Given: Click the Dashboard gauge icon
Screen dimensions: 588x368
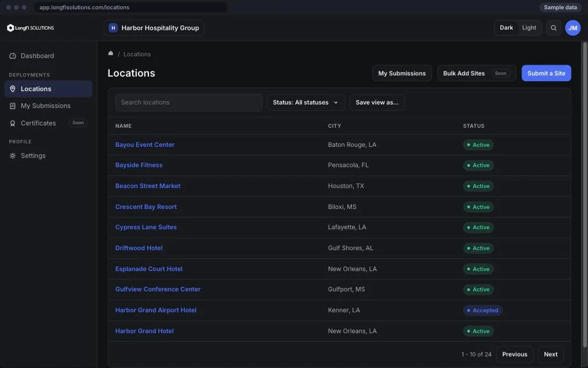Looking at the screenshot, I should pos(12,56).
